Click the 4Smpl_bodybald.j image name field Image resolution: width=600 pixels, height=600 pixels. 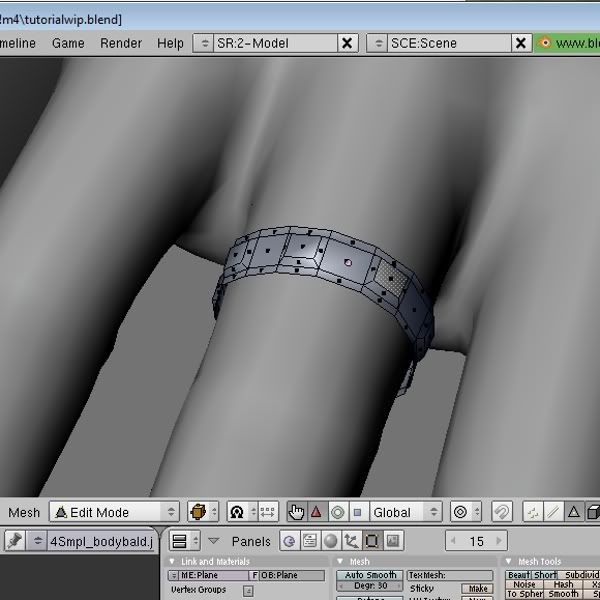102,541
